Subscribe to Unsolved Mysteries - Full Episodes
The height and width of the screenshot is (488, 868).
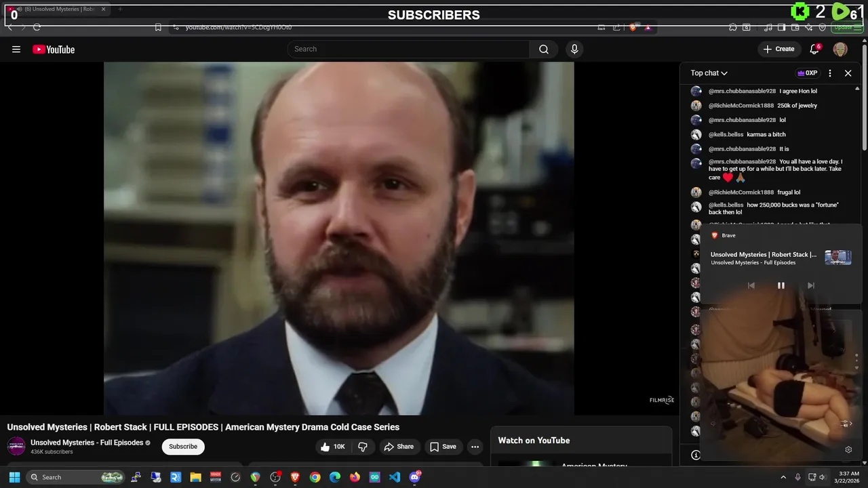pos(183,447)
